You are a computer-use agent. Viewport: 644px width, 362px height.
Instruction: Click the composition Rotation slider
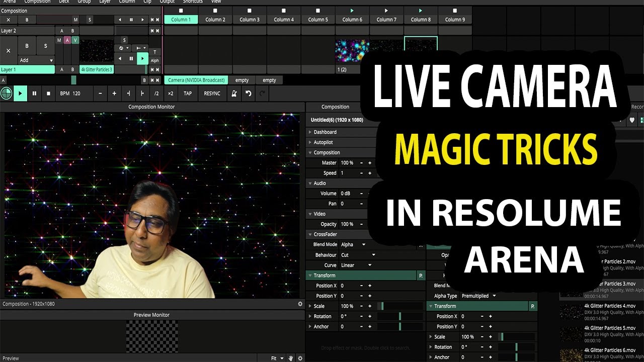click(400, 316)
